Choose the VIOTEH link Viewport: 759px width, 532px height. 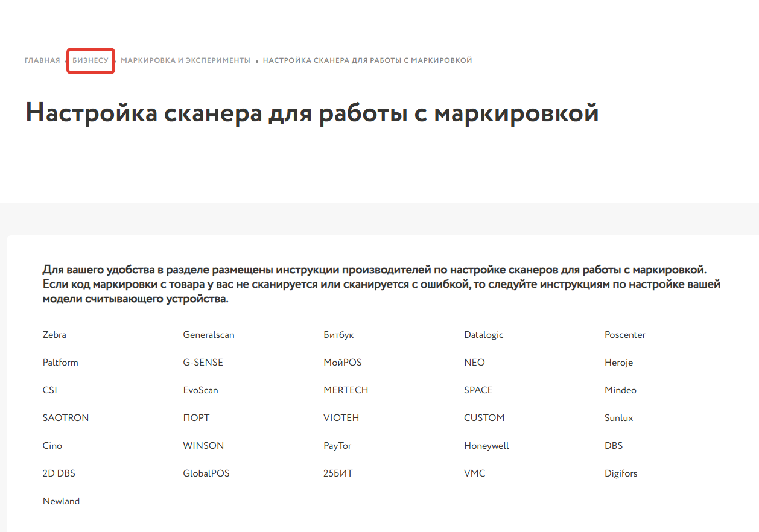[x=341, y=418]
